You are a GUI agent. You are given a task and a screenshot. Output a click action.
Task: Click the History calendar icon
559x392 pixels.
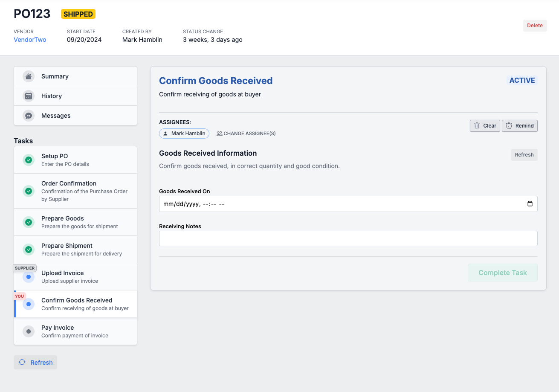(29, 96)
